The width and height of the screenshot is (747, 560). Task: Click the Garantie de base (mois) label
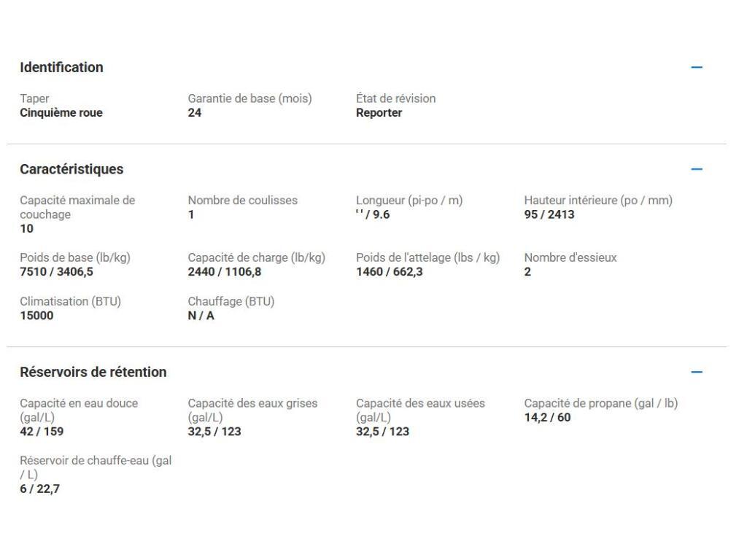tap(249, 98)
